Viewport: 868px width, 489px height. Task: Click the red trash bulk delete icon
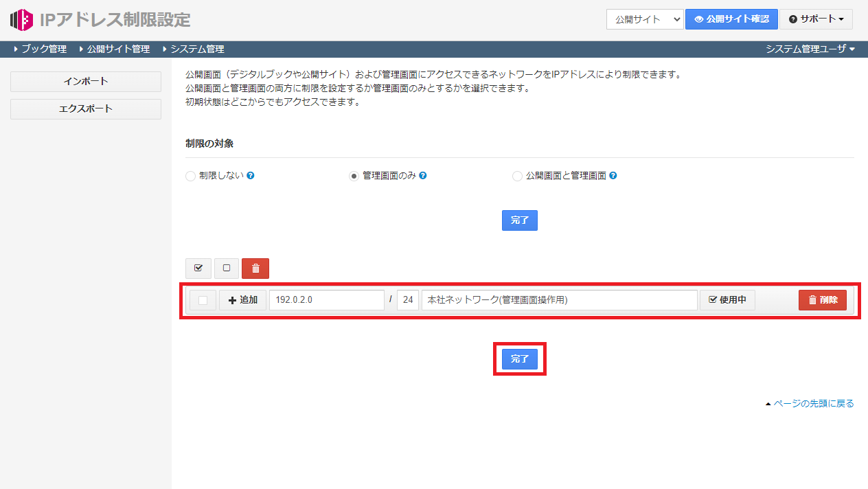tap(255, 268)
